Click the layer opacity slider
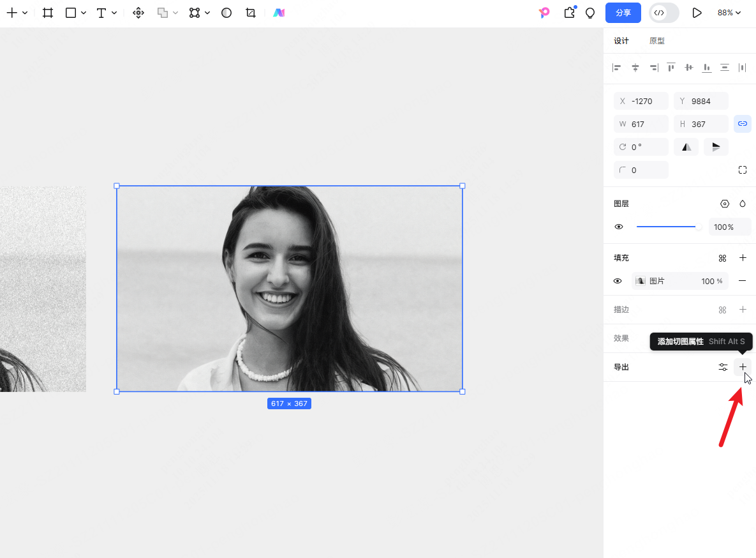The width and height of the screenshot is (756, 558). pyautogui.click(x=667, y=227)
